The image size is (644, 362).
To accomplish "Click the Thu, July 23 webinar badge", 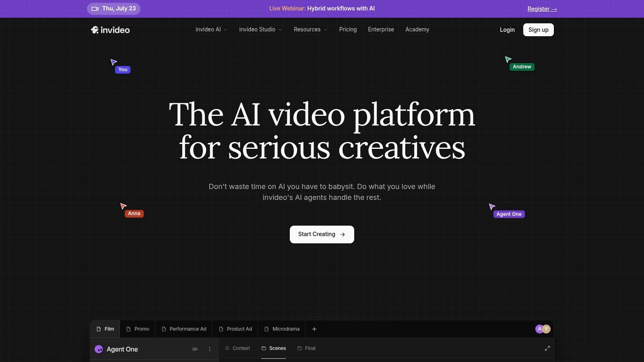I will click(114, 8).
